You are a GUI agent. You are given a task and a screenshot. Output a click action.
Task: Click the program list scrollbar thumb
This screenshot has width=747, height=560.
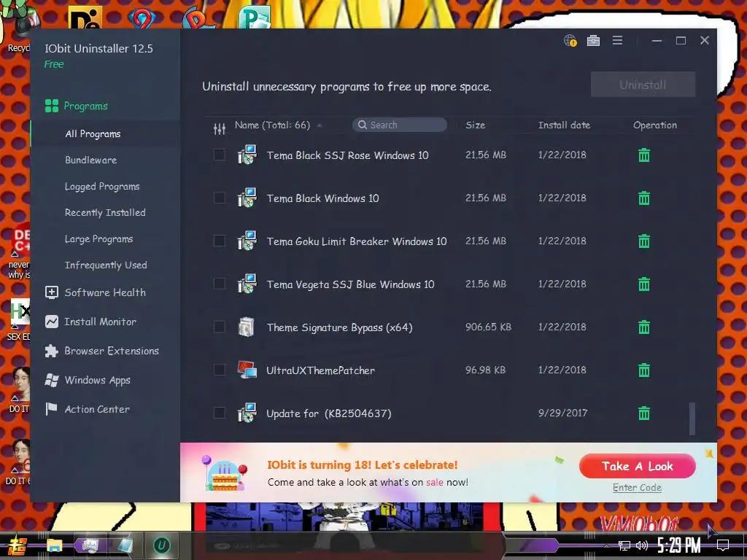tap(692, 419)
